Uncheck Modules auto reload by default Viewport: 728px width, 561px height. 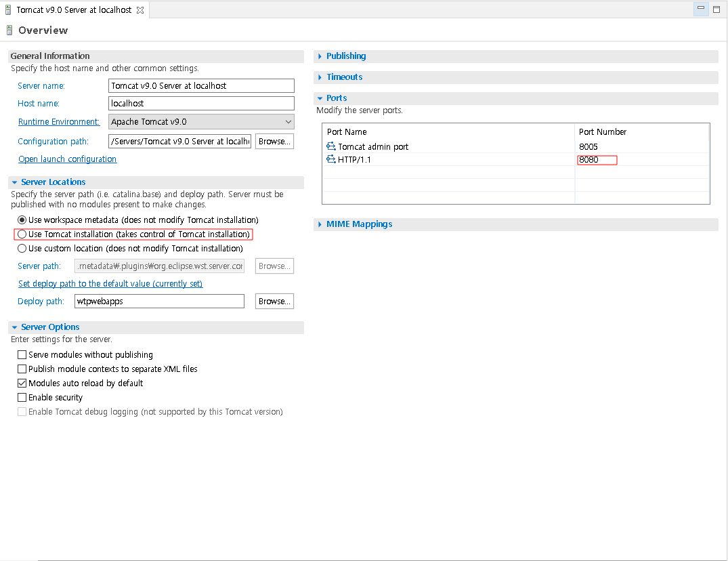22,383
